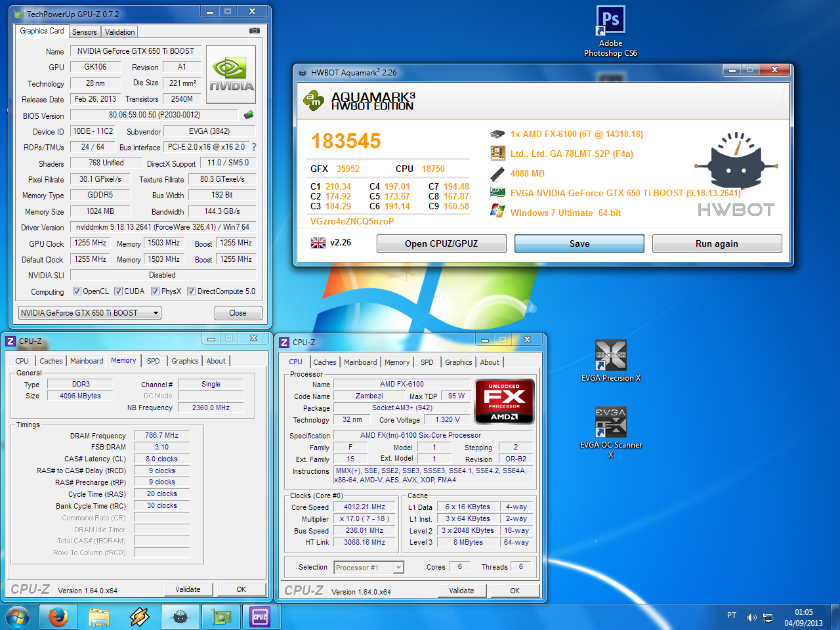
Task: Toggle the OpenCL checkbox
Action: [77, 291]
